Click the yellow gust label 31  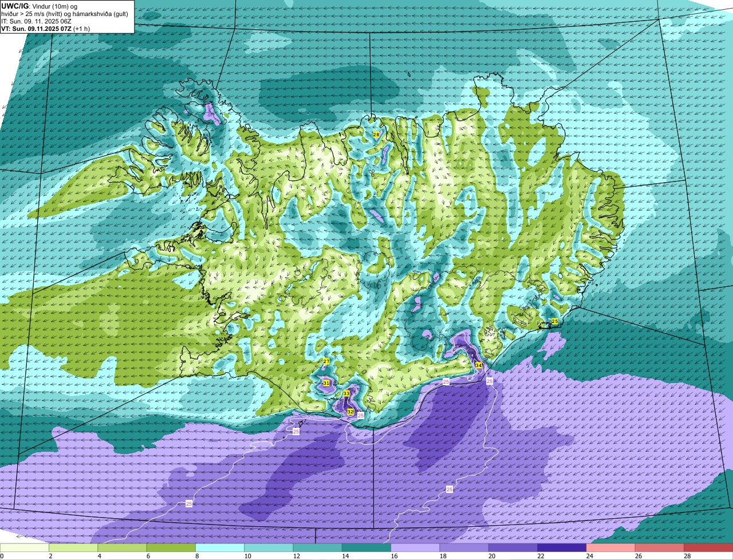(326, 383)
